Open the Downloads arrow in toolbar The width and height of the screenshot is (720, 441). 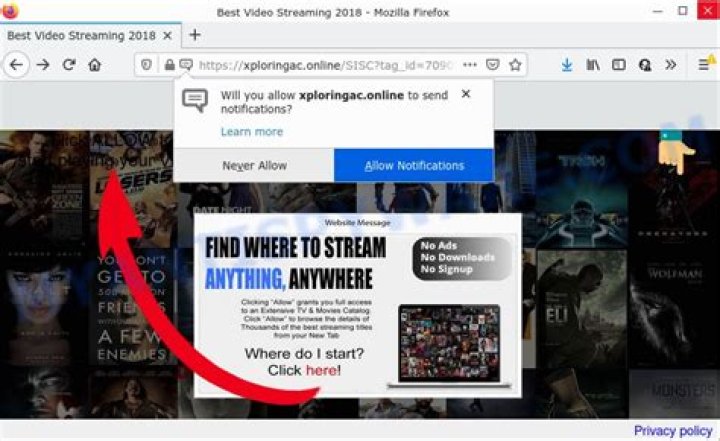[x=567, y=64]
